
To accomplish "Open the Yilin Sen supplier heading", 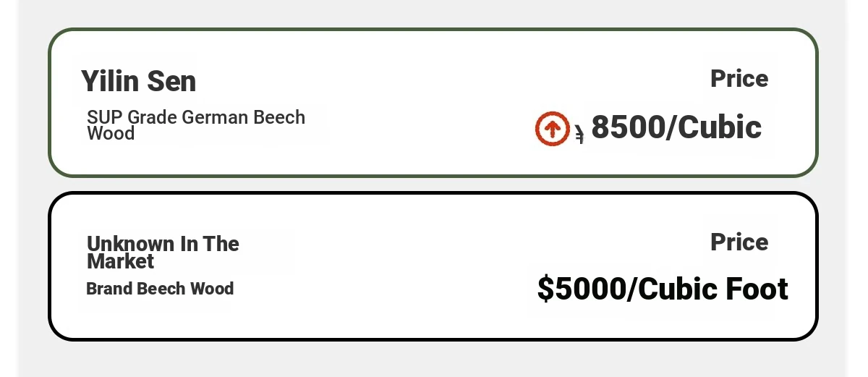I will [138, 81].
